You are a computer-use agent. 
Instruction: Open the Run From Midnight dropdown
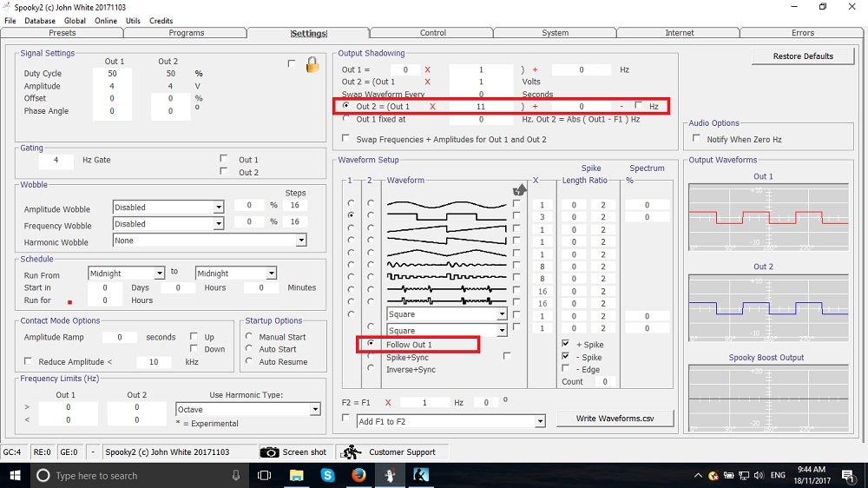click(x=160, y=273)
